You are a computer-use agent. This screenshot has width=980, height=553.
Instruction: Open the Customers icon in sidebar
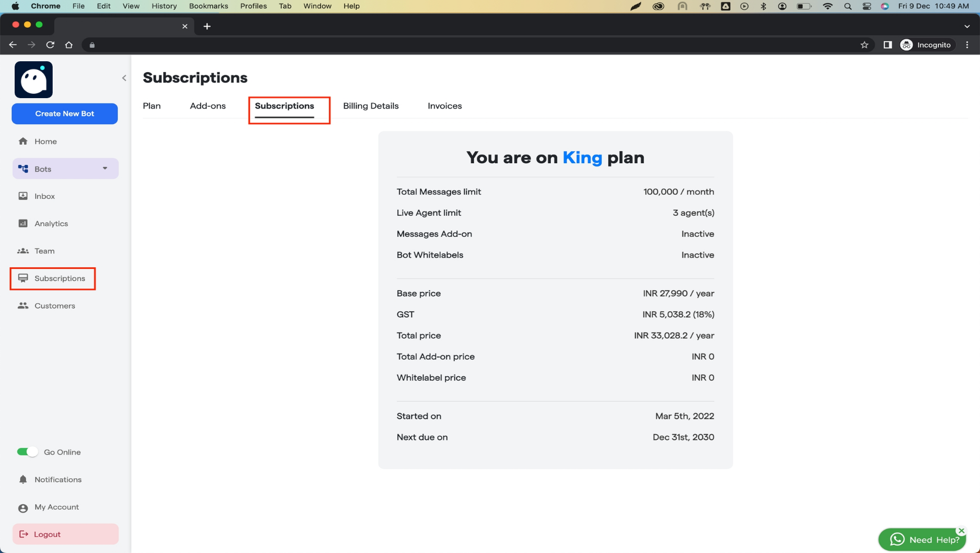pyautogui.click(x=23, y=306)
